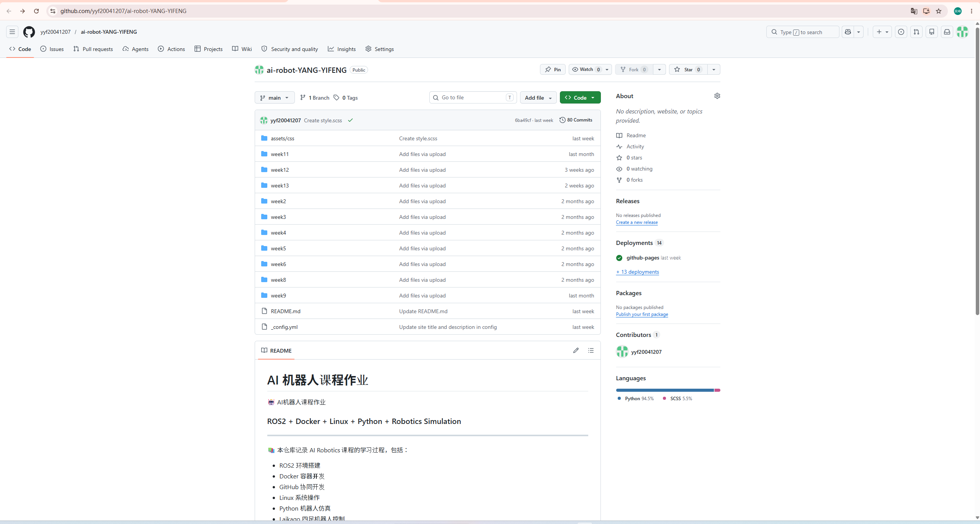Open the Google Translate icon in address bar
980x524 pixels.
click(x=914, y=11)
